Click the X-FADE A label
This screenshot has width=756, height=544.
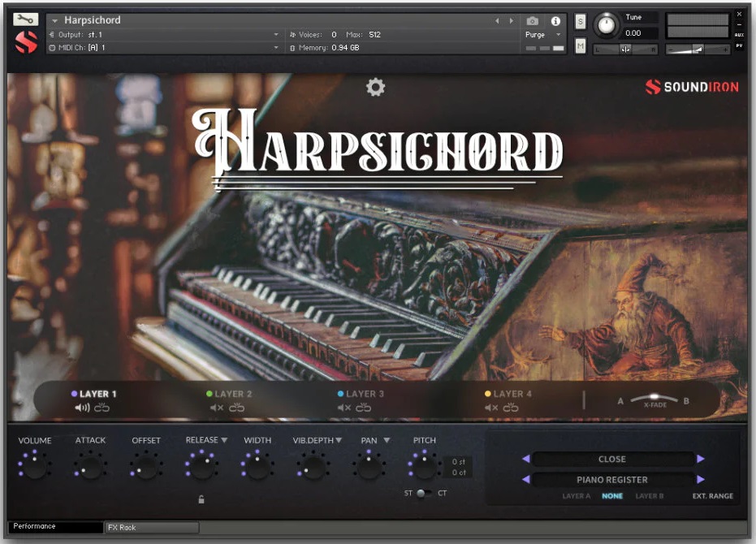[x=620, y=401]
